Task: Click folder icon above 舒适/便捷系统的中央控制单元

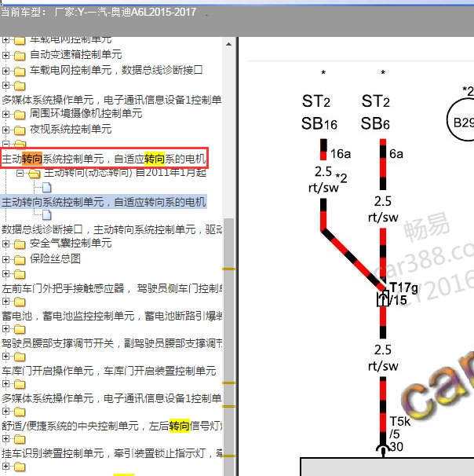Action: pos(20,412)
